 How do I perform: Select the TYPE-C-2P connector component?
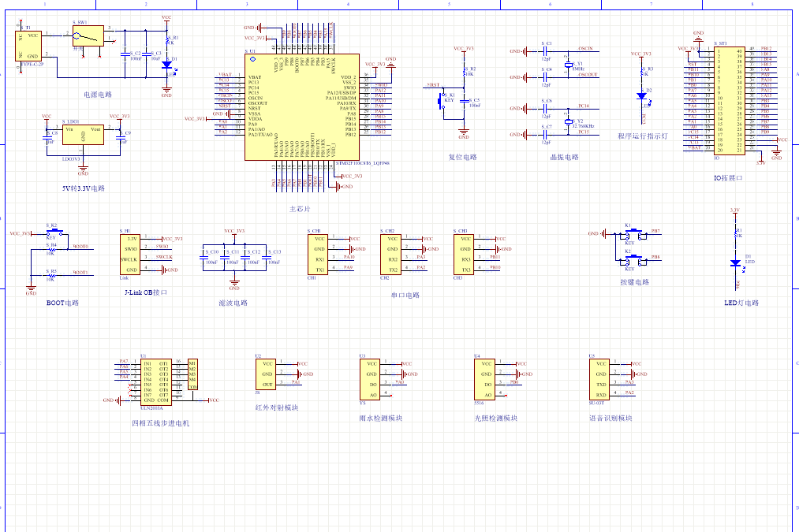pyautogui.click(x=31, y=46)
